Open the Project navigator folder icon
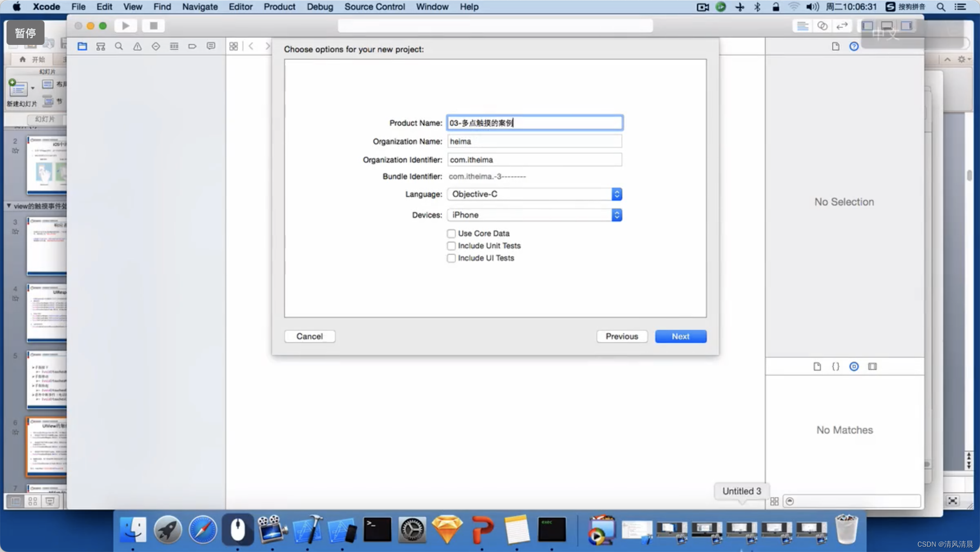The image size is (980, 552). click(x=82, y=46)
